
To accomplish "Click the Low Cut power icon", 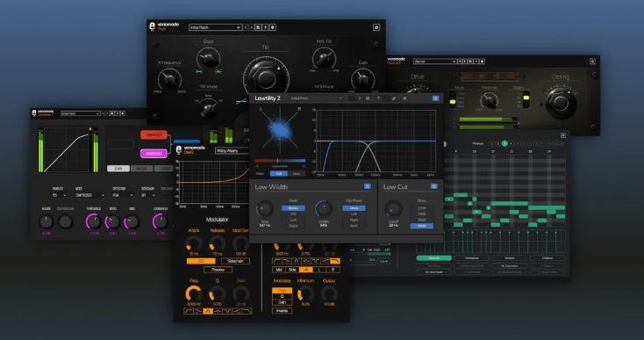I will (433, 186).
